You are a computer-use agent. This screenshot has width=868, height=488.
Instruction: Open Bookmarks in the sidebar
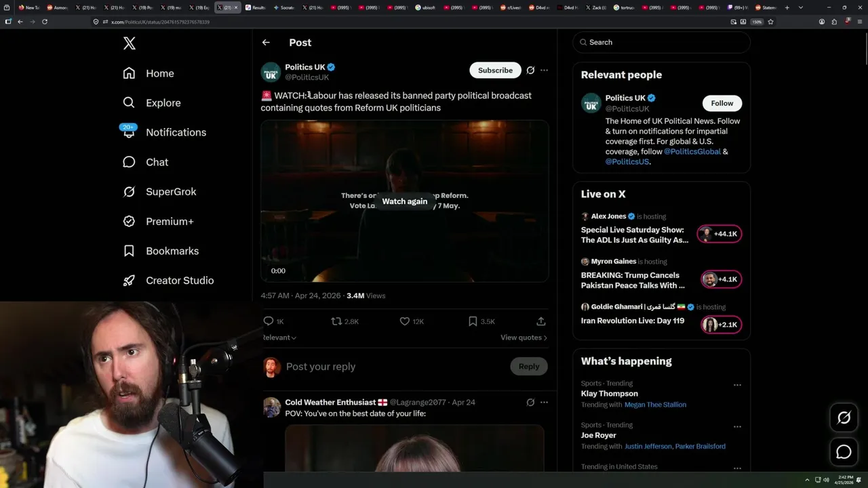[161, 251]
